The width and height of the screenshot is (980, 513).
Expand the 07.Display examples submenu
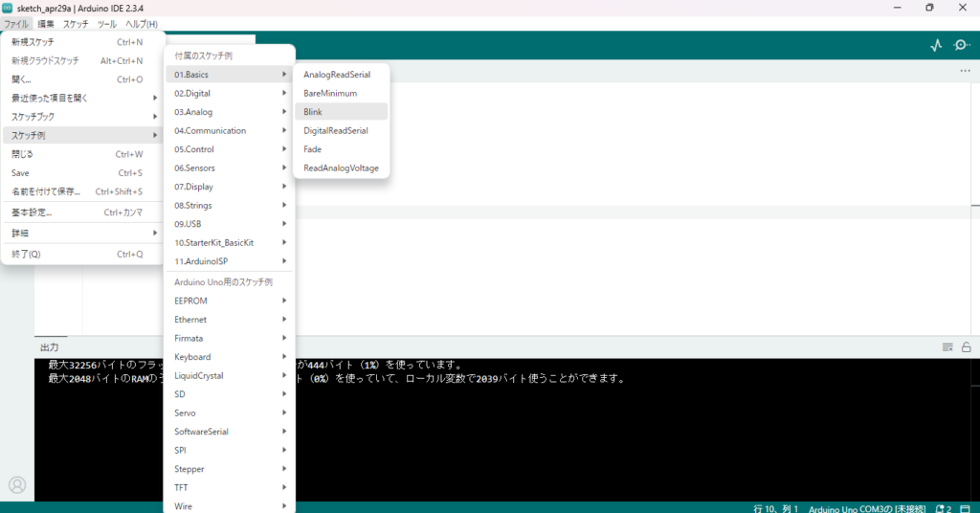pos(230,187)
